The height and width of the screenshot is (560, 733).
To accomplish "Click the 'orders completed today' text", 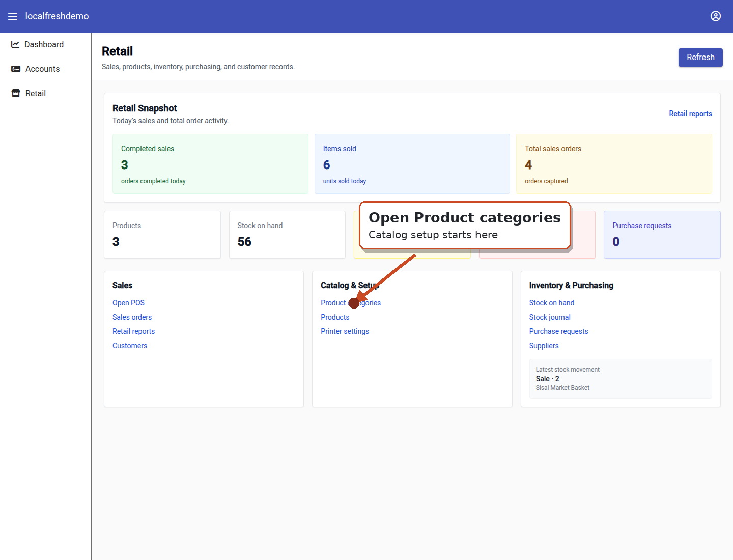I will point(153,181).
